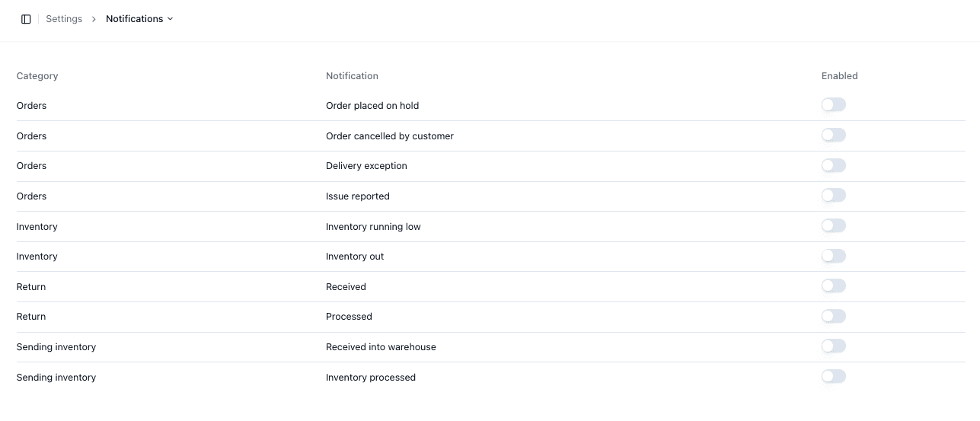This screenshot has height=421, width=980.
Task: Enable Received into warehouse notification
Action: coord(833,346)
